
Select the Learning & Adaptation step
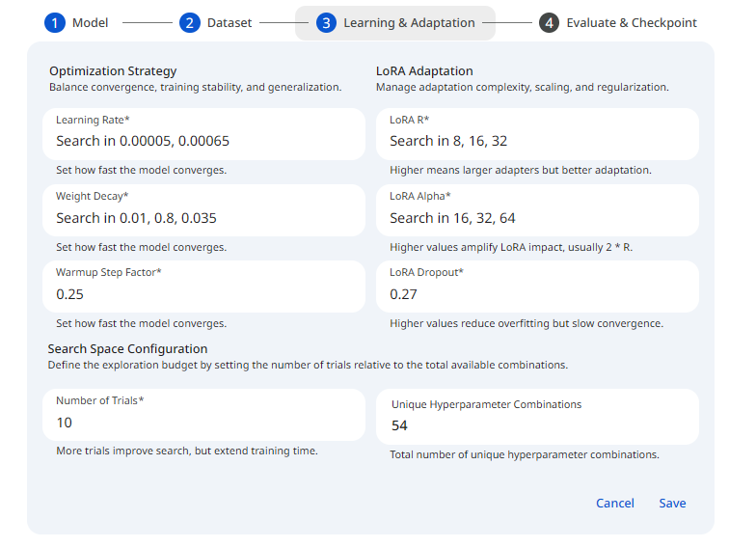pyautogui.click(x=409, y=22)
